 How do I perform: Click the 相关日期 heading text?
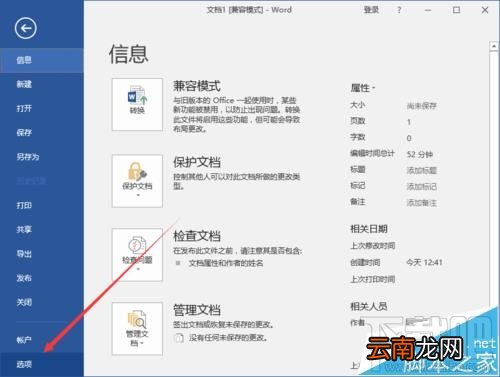(369, 229)
